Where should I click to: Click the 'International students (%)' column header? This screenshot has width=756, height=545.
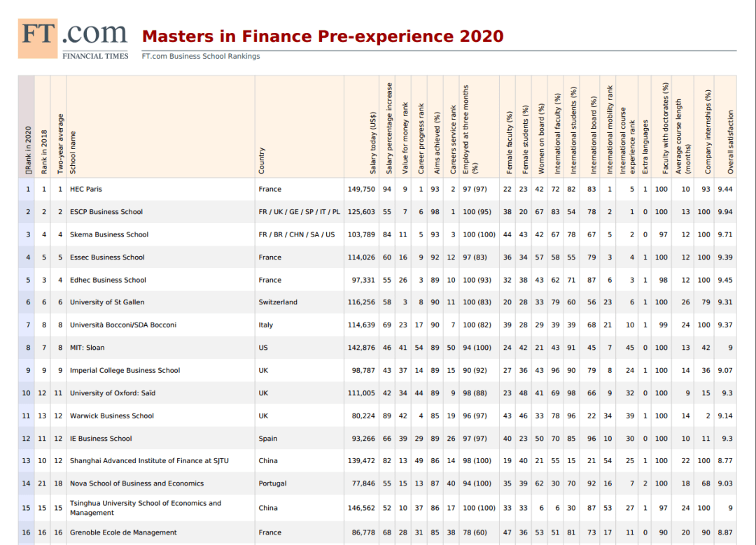[x=573, y=131]
